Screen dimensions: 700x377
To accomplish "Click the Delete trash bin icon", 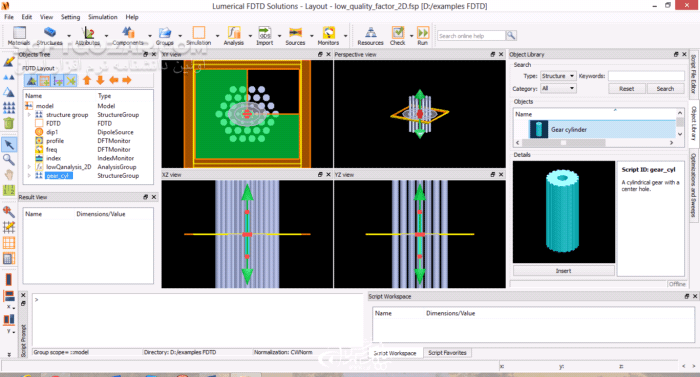I will coord(9,122).
